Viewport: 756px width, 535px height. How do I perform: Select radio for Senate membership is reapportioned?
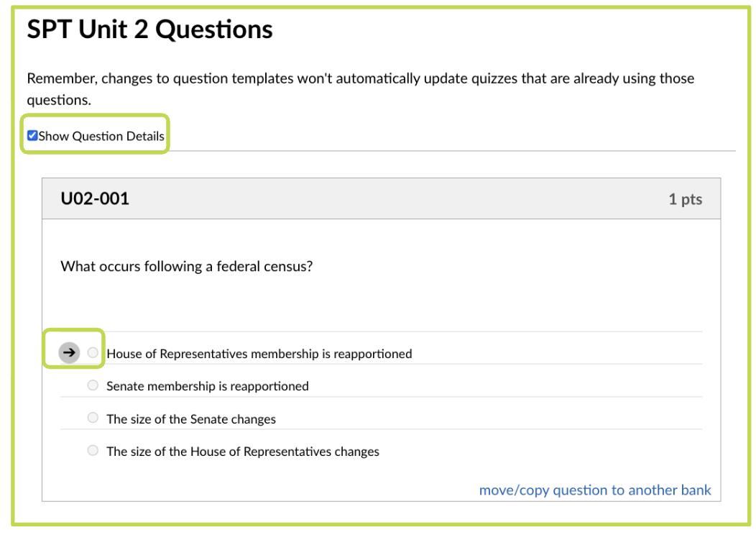click(92, 386)
